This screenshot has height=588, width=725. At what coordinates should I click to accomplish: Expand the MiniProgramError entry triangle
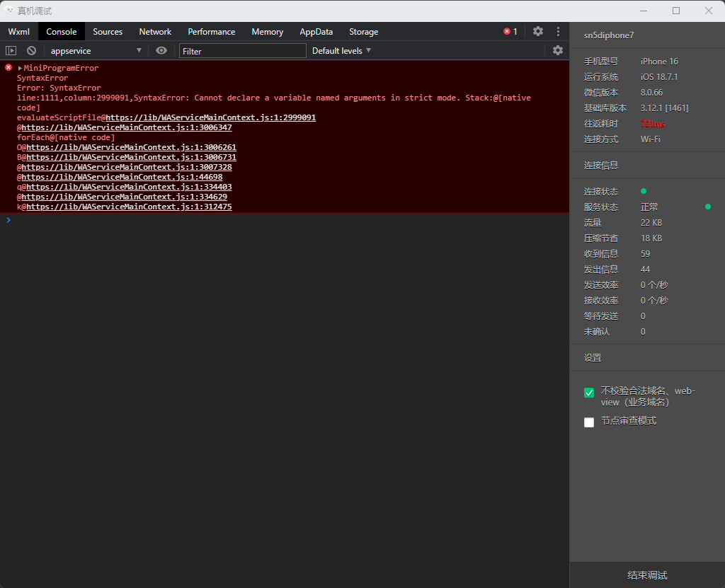20,68
